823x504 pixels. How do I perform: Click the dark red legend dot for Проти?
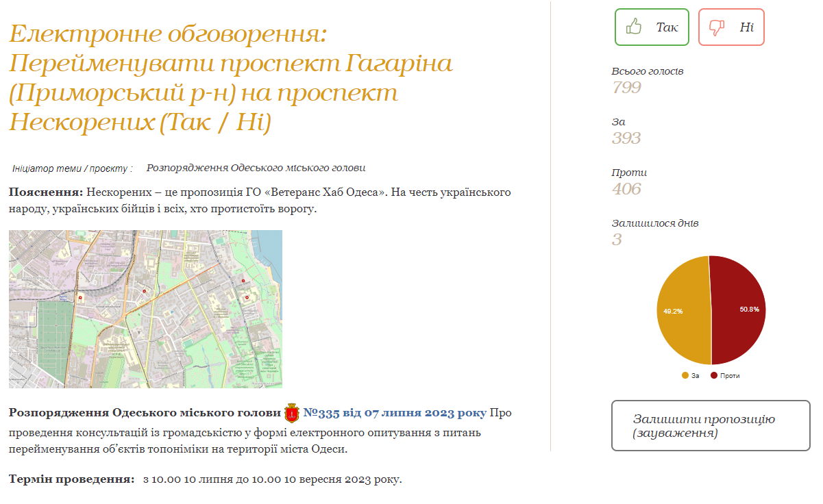coord(713,375)
